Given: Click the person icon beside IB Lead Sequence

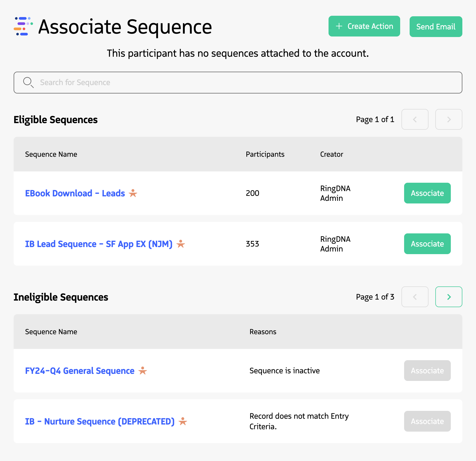Looking at the screenshot, I should 181,244.
